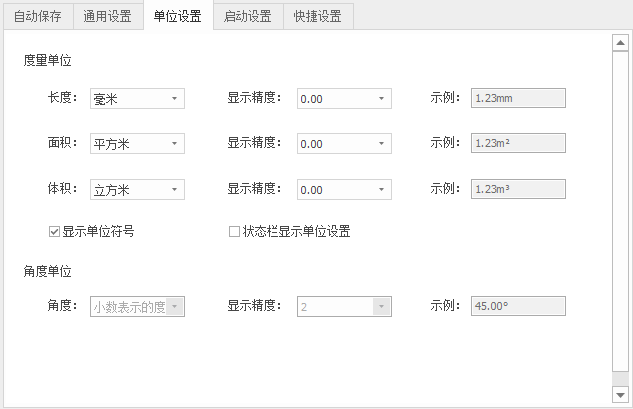Open the 长度 unit dropdown (毫米)

point(136,98)
